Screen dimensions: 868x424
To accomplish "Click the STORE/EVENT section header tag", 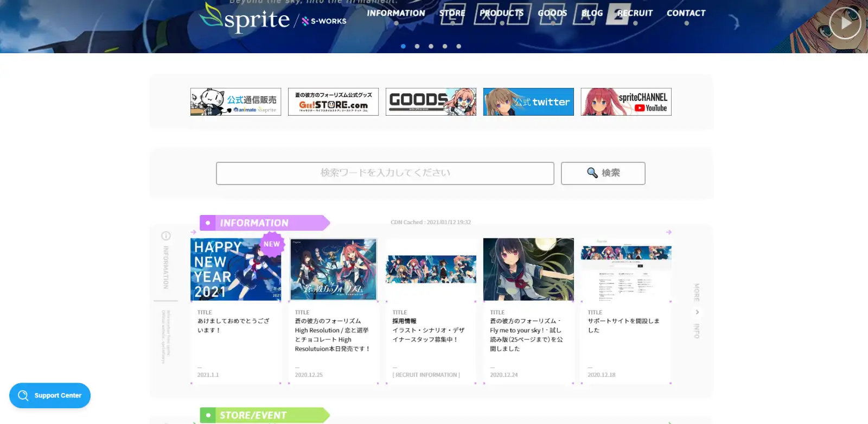I will click(x=265, y=415).
